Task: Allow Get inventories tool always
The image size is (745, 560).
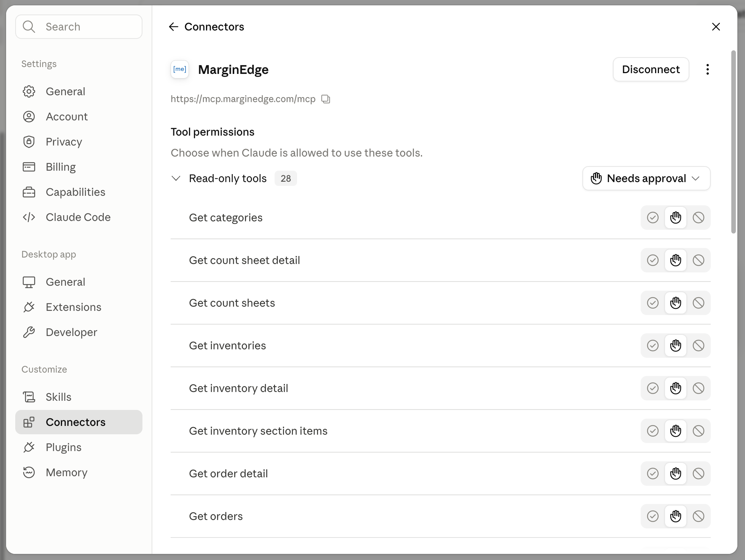Action: (653, 346)
